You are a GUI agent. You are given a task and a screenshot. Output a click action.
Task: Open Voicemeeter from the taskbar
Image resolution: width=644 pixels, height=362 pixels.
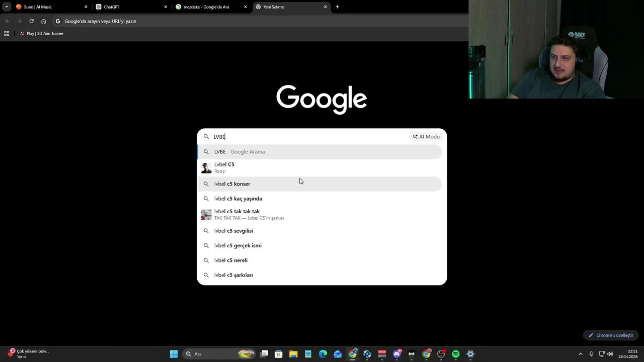coord(382,354)
